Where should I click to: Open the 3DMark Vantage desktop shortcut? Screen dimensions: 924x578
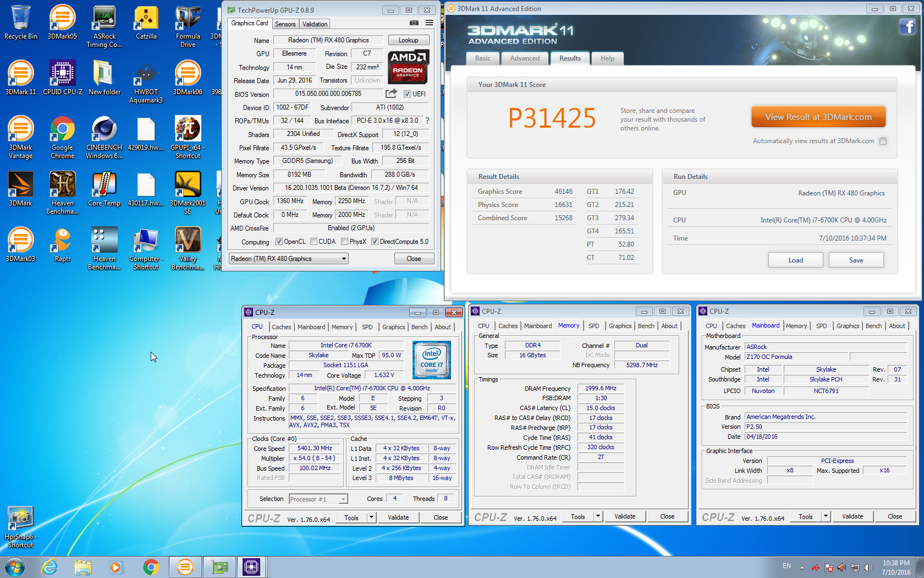(21, 137)
